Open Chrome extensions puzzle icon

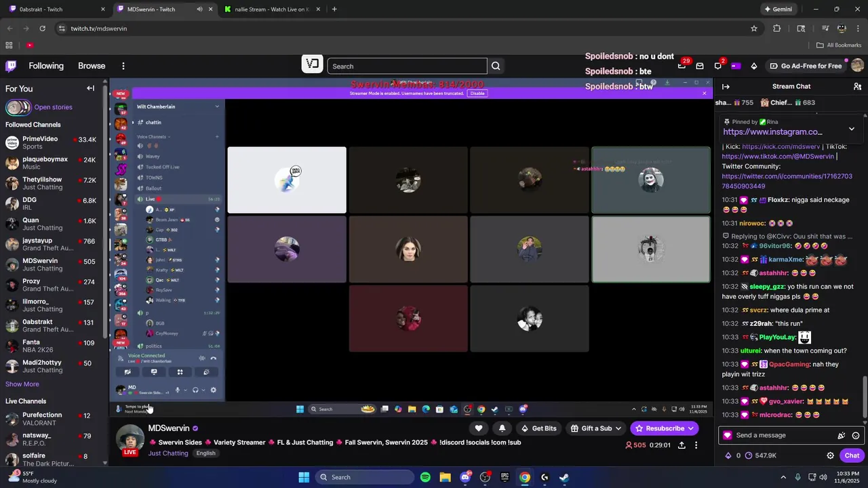coord(777,28)
